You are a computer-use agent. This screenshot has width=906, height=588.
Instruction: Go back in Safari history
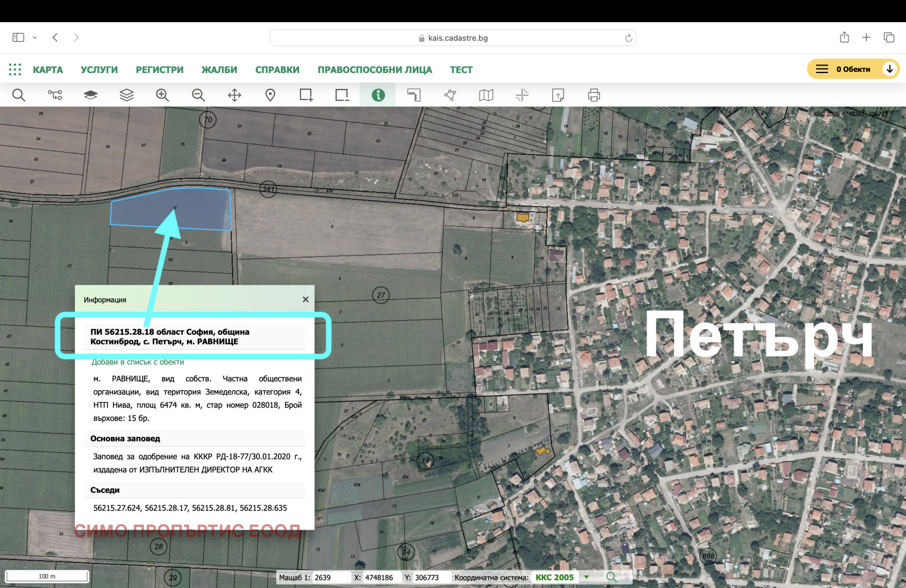coord(55,37)
